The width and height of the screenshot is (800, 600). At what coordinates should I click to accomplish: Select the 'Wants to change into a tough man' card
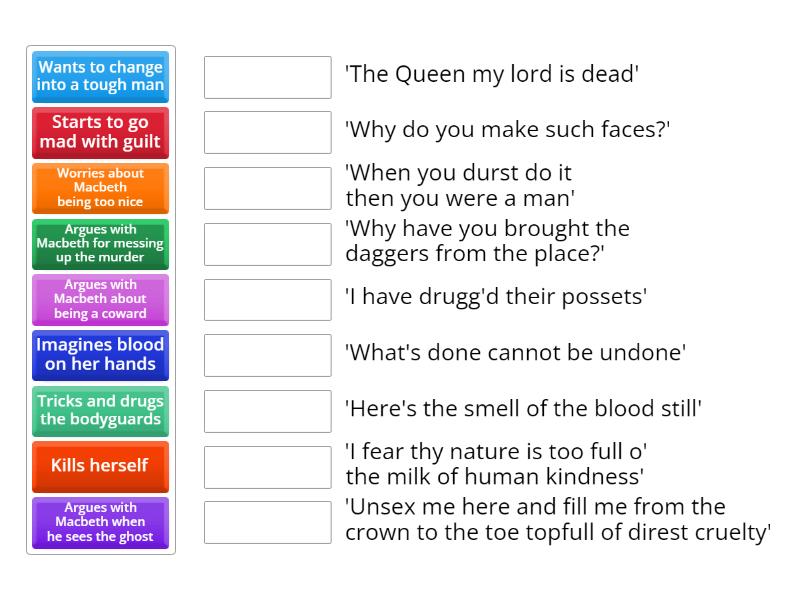(99, 77)
